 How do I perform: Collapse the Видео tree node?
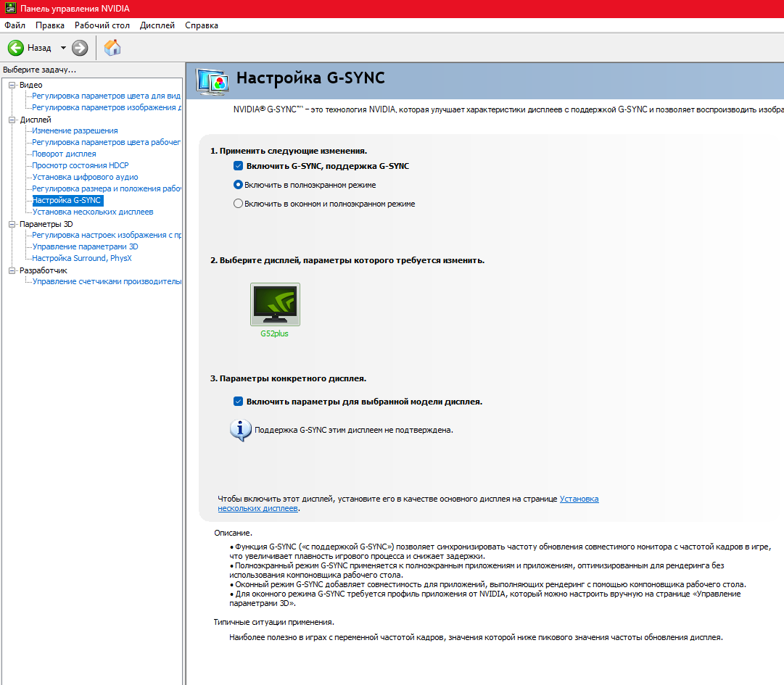point(12,85)
